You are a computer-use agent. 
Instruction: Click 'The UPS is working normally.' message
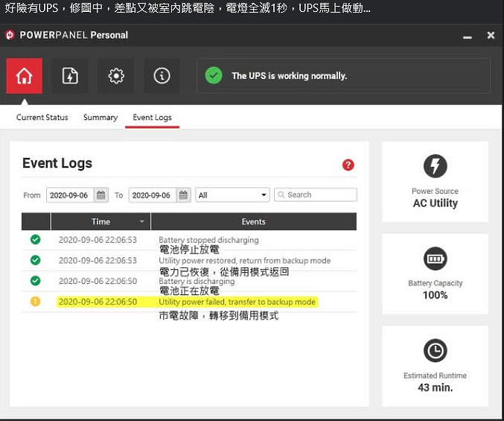point(290,76)
